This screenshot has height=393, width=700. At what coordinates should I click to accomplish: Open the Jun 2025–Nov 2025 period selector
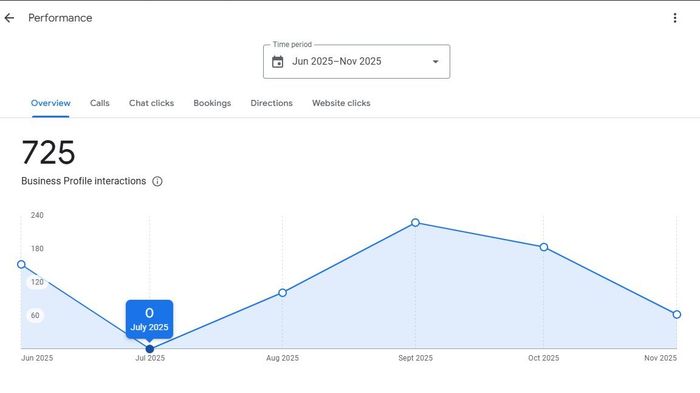point(356,62)
